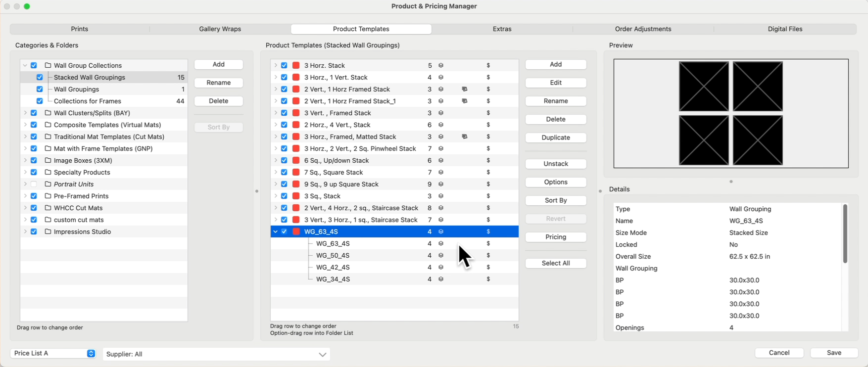Viewport: 868px width, 367px height.
Task: Click the folder icon beside Impressions Studio
Action: (48, 231)
